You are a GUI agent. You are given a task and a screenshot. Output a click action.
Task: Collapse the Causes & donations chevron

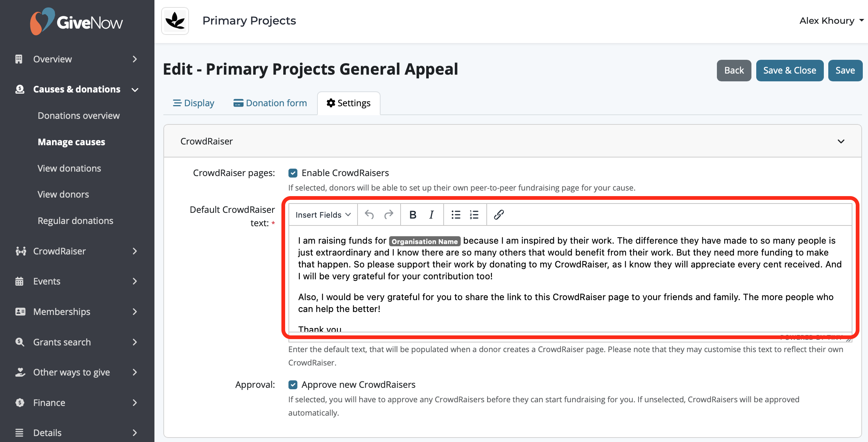(x=135, y=90)
